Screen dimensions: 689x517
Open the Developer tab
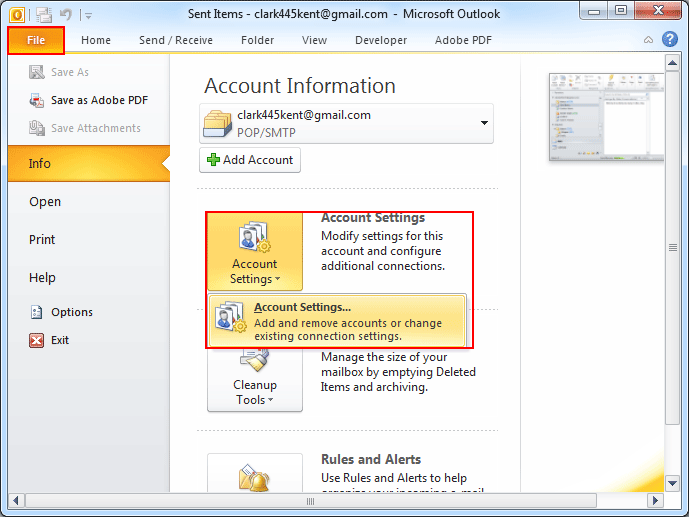[381, 40]
